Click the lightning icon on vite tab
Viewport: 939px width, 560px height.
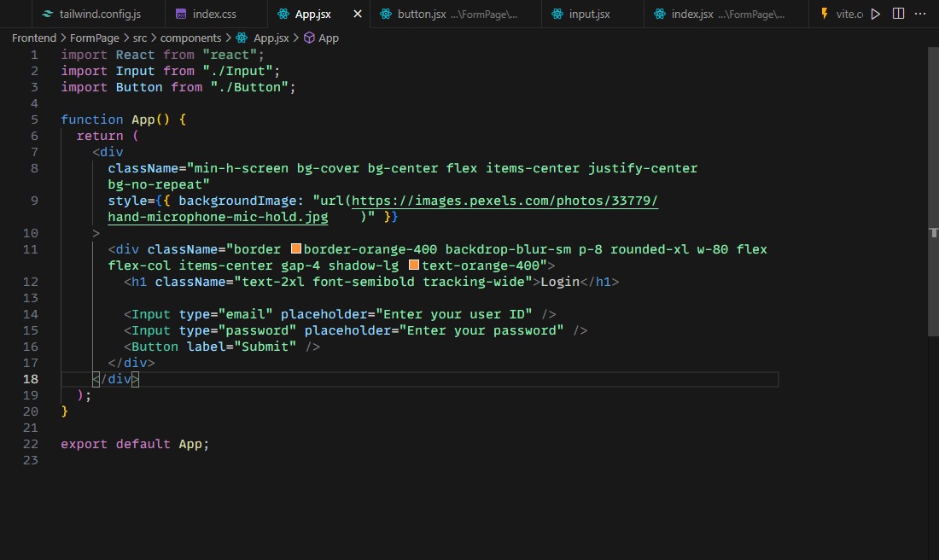pos(825,14)
